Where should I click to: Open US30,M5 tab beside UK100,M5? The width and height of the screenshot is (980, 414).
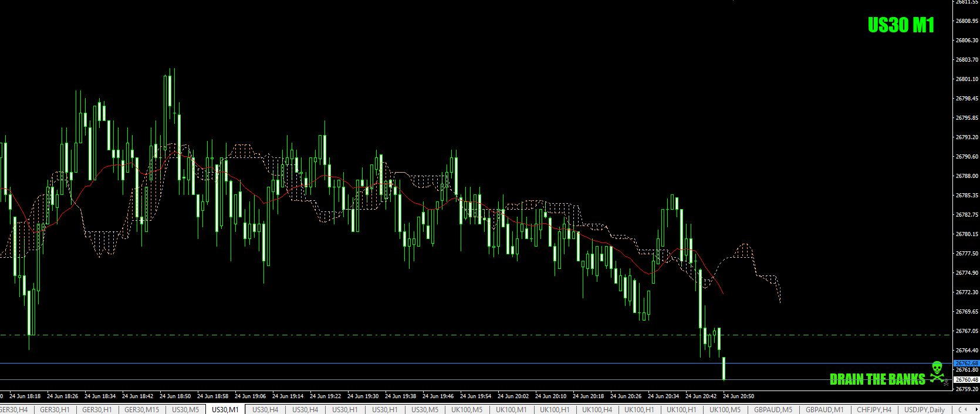425,409
